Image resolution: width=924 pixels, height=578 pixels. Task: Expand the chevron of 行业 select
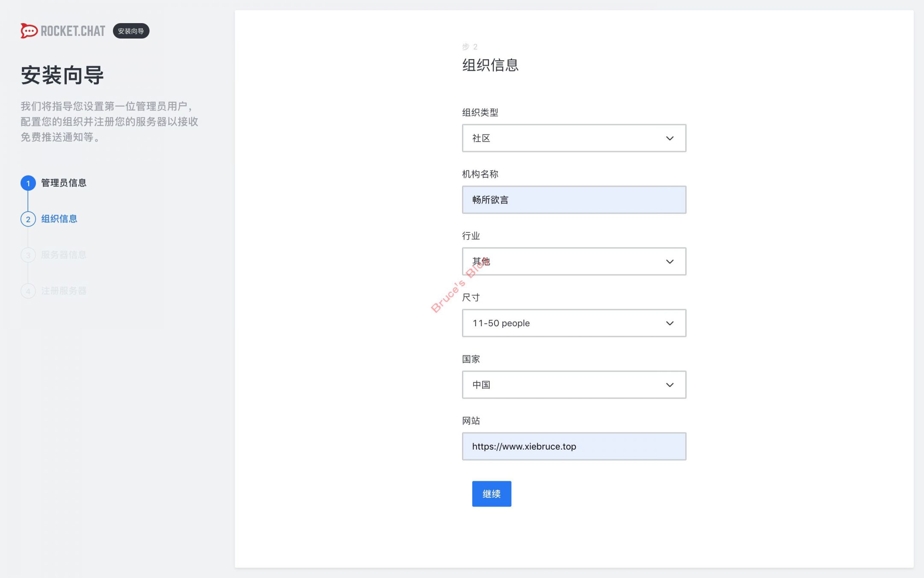click(670, 262)
